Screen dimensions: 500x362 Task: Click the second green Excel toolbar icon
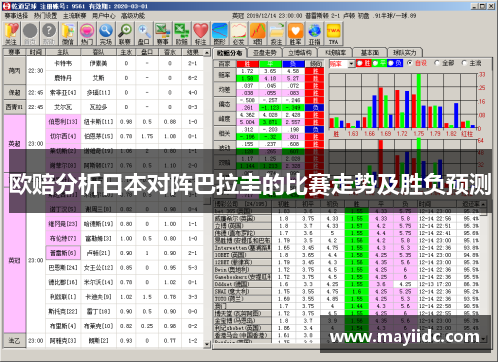pos(182,34)
